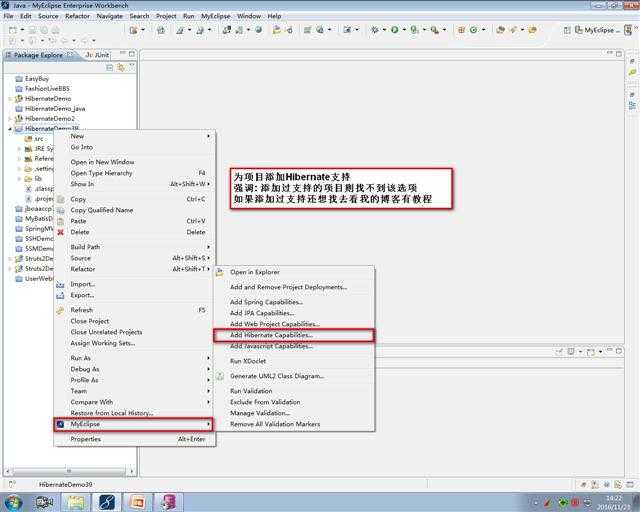The width and height of the screenshot is (640, 512).
Task: Switch to the JUnit tab
Action: click(97, 55)
